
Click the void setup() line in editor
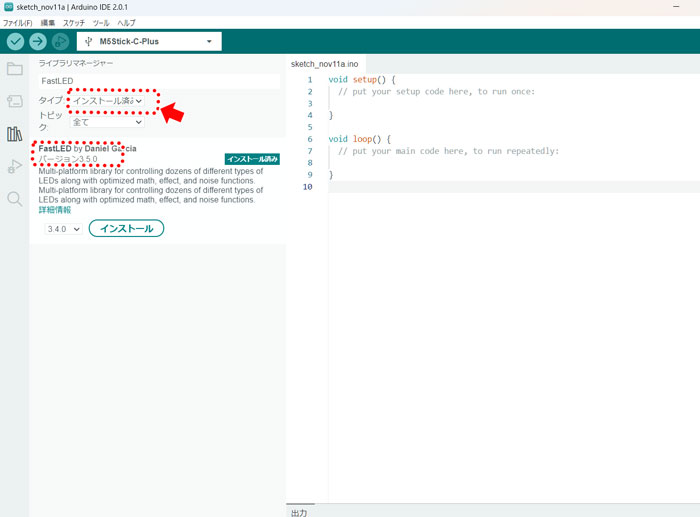(x=362, y=79)
